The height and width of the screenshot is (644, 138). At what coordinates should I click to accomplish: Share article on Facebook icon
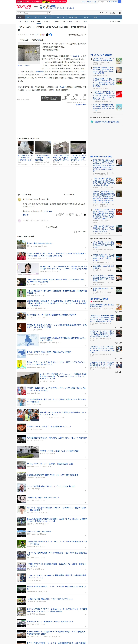pos(51,35)
